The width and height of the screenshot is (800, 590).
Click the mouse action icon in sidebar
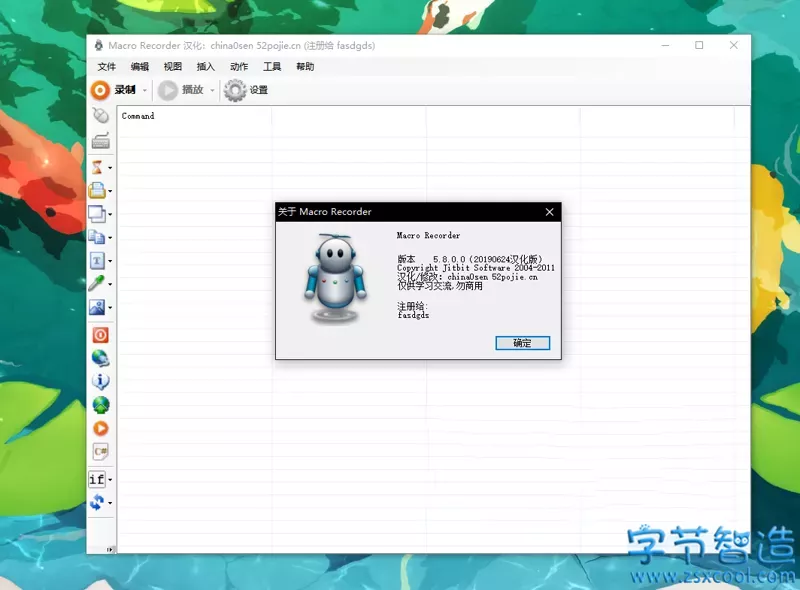click(99, 116)
